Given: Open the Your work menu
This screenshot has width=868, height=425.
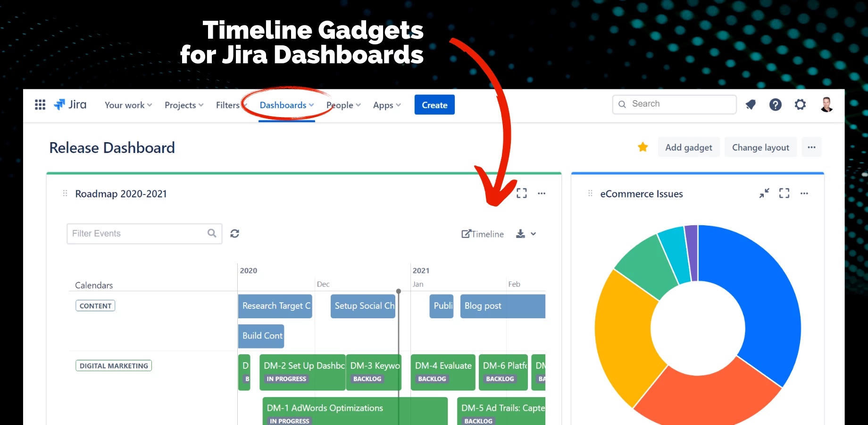Looking at the screenshot, I should click(x=128, y=105).
